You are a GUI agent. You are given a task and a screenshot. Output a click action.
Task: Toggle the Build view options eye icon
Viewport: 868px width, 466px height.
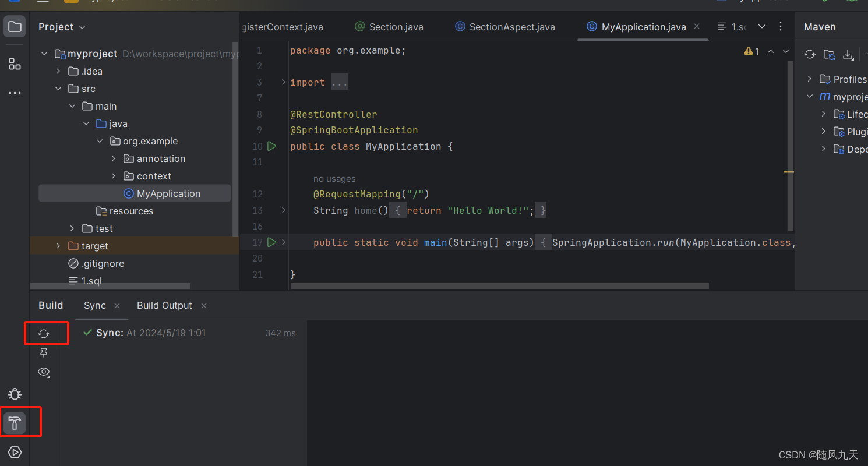coord(44,372)
